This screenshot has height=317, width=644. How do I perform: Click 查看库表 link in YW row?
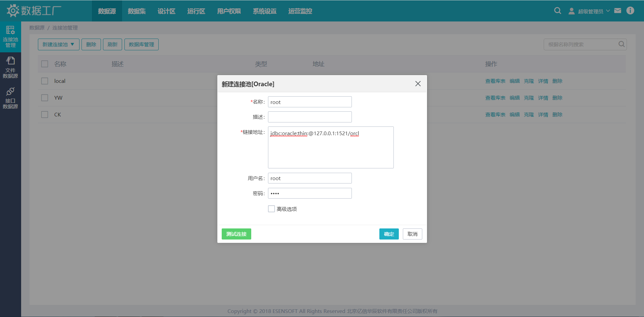click(495, 98)
